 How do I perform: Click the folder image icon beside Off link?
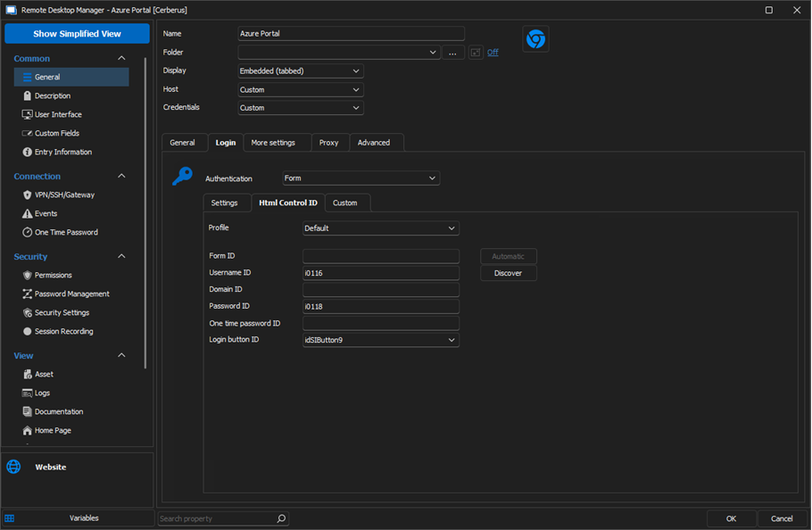tap(476, 53)
